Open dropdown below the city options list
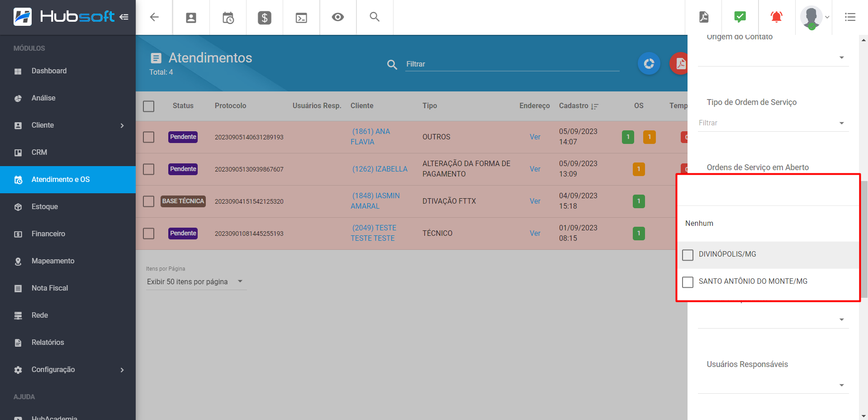Viewport: 868px width, 420px height. click(773, 320)
